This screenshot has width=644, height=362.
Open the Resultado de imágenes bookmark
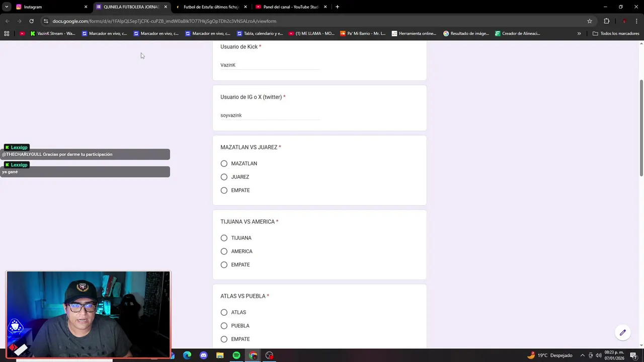point(466,34)
